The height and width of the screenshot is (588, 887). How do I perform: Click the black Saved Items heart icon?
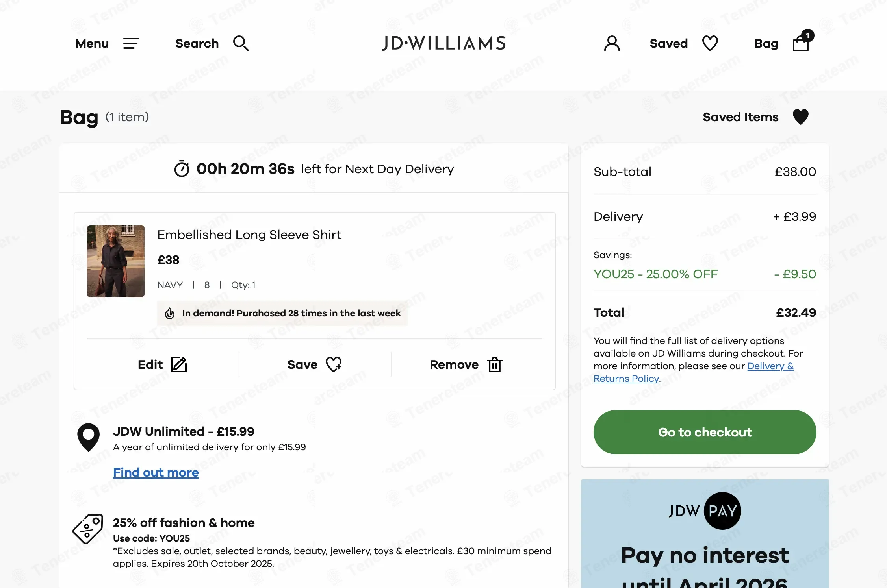pos(800,117)
